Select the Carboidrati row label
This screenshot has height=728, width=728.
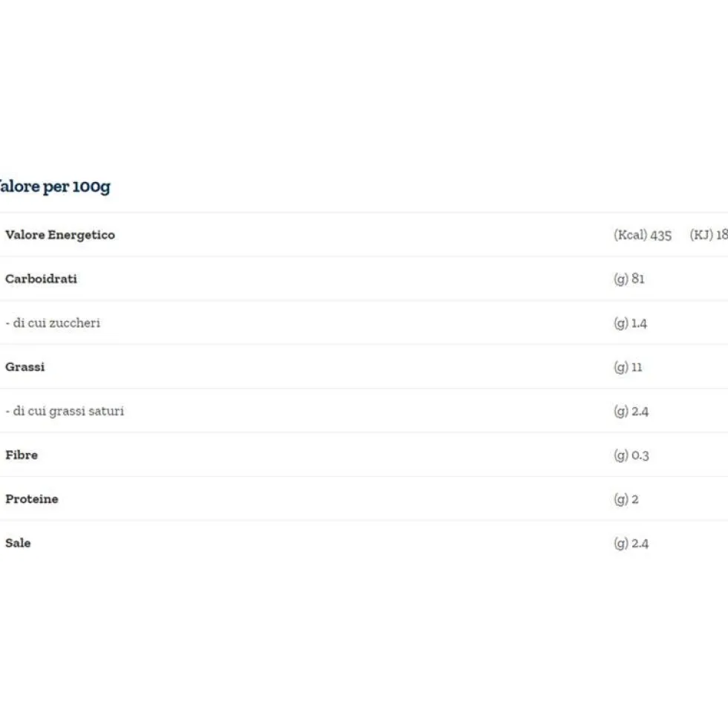tap(41, 279)
